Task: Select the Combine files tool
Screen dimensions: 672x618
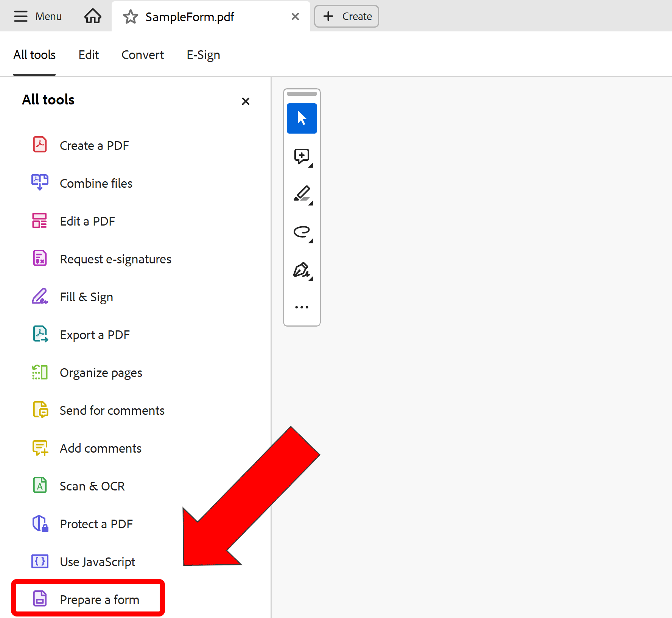Action: click(x=96, y=183)
